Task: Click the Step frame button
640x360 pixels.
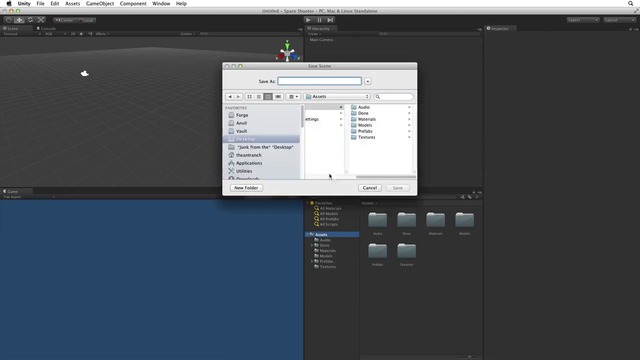Action: pos(330,20)
